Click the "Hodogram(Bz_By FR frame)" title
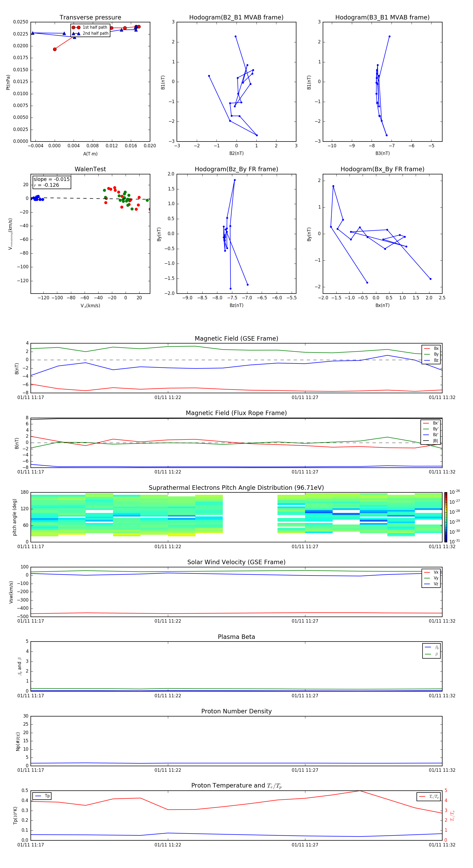The height and width of the screenshot is (868, 473). point(236,169)
